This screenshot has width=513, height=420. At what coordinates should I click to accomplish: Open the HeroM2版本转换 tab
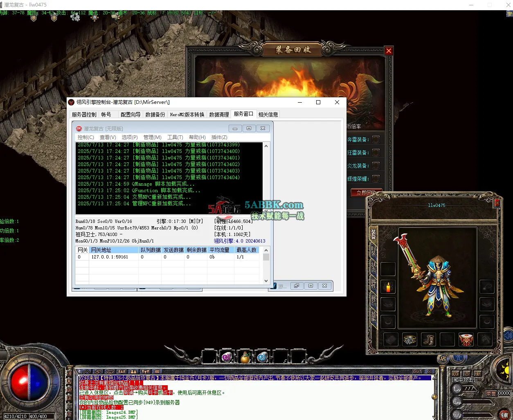[x=187, y=115]
